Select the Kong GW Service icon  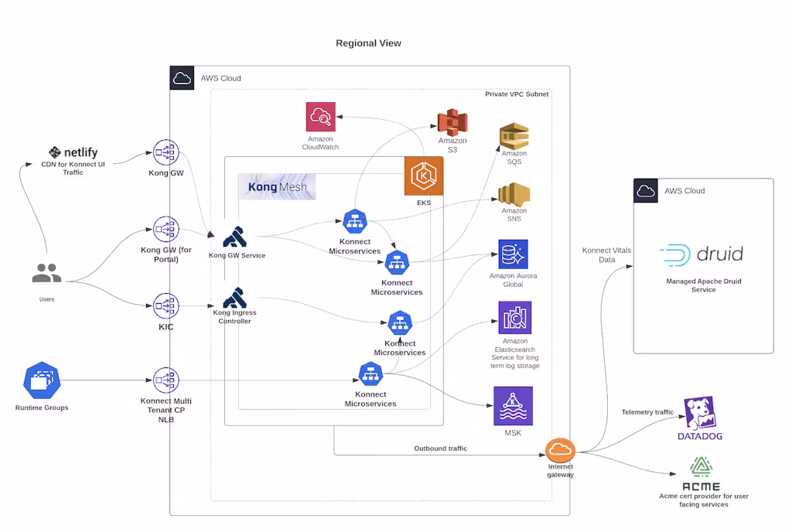(x=235, y=237)
